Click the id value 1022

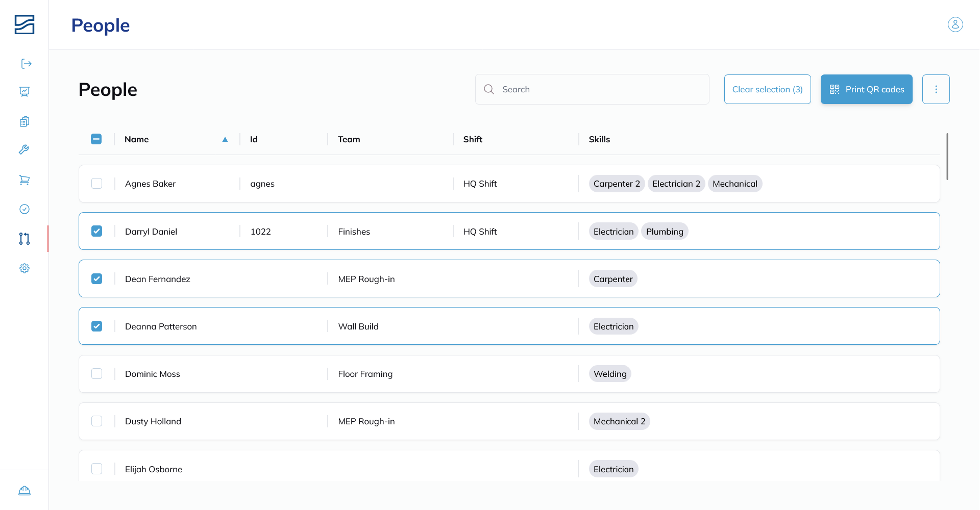(x=261, y=232)
